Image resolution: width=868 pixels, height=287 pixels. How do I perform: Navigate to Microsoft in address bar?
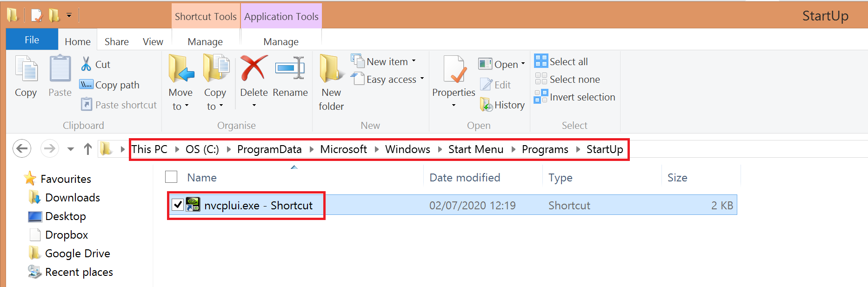(344, 149)
